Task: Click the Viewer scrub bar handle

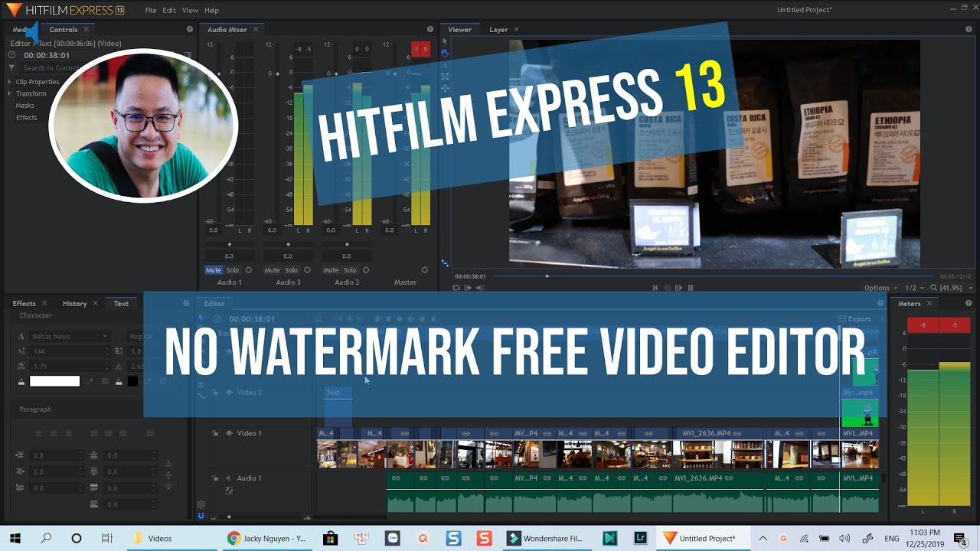Action: 547,275
